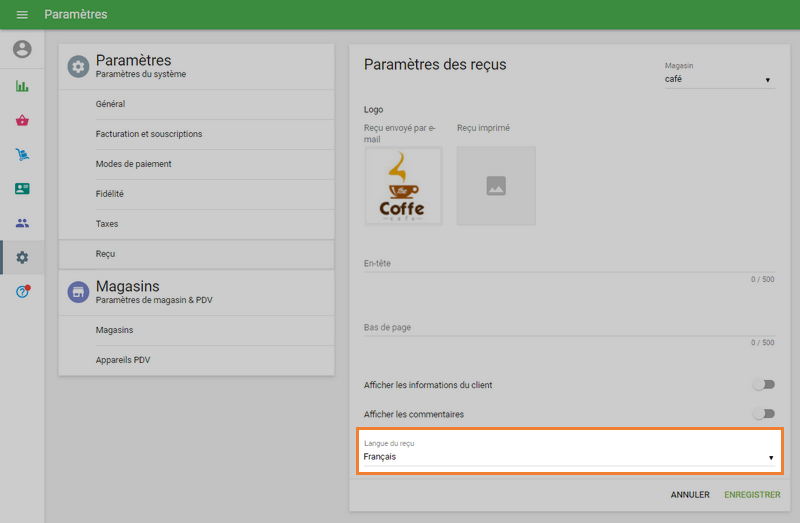Open the employees ID card icon
Screen dimensions: 800x523
tap(22, 188)
